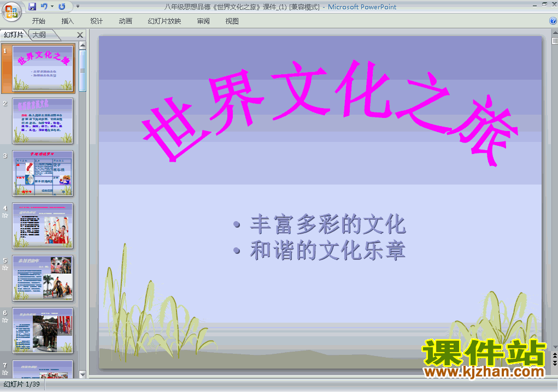Screen dimensions: 558x392
Task: Click the 世界文化之旅 WordArt title
Action: (x=330, y=112)
